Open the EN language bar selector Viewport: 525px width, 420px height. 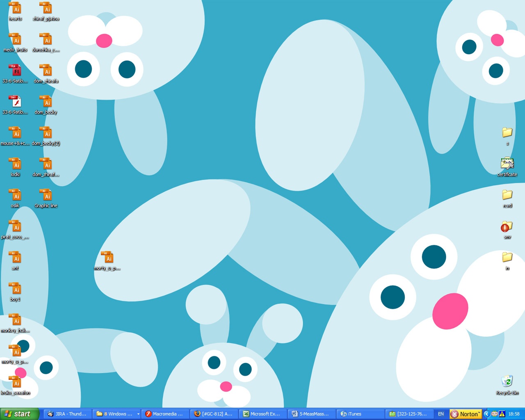441,414
